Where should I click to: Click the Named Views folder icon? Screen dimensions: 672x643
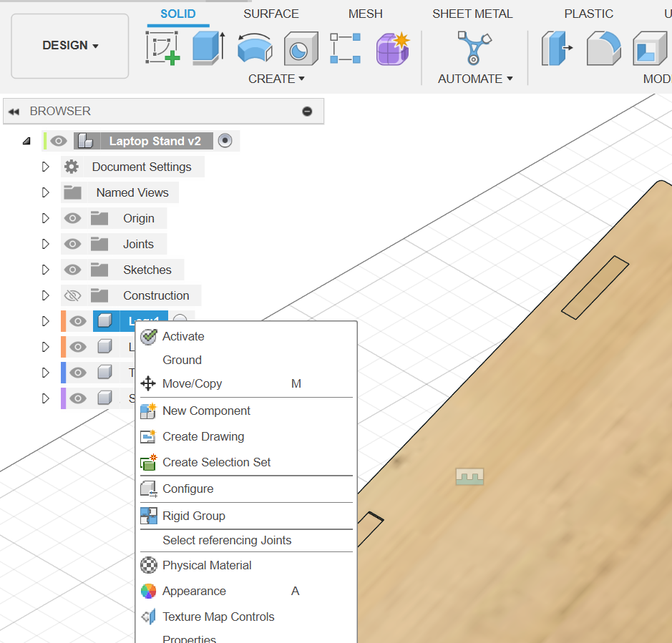tap(72, 192)
